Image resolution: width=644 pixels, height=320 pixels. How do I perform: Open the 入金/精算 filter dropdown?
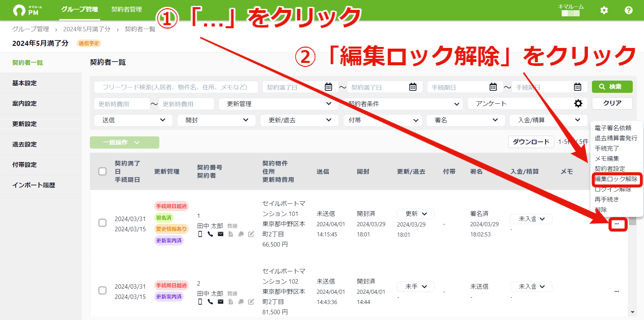click(549, 120)
